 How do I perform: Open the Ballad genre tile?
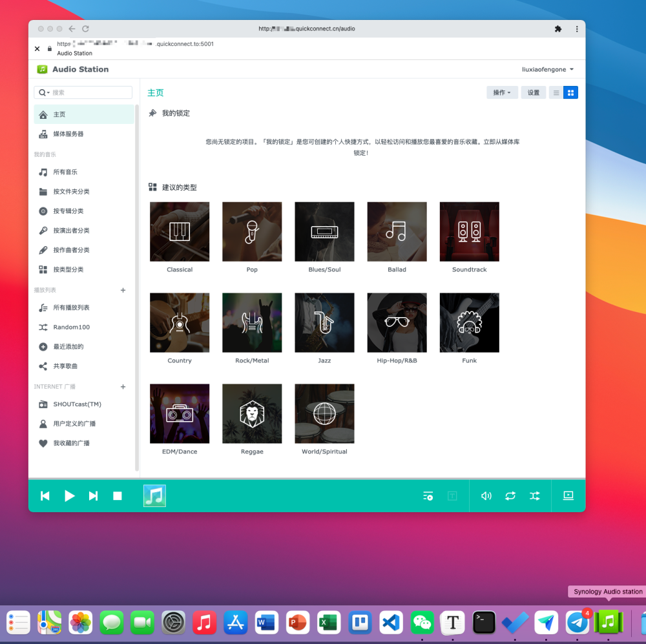coord(397,231)
